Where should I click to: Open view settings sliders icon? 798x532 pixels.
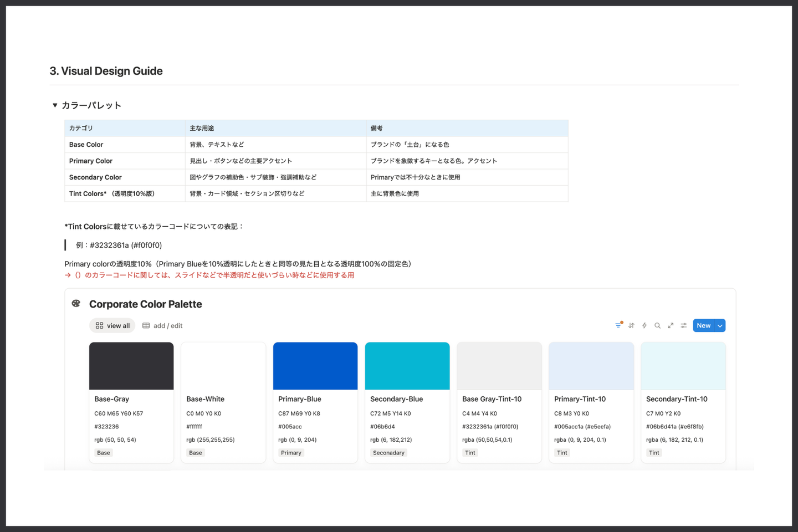684,325
